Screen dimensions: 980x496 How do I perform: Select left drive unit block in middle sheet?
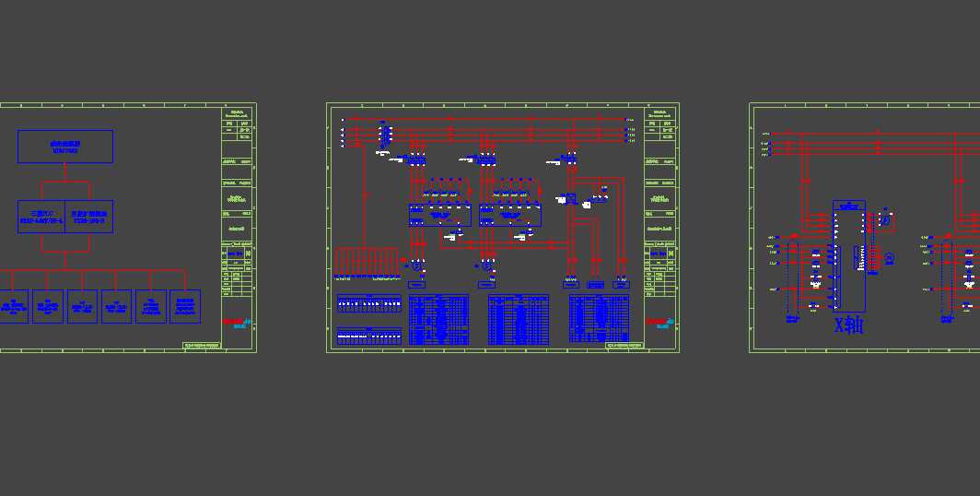pos(440,215)
